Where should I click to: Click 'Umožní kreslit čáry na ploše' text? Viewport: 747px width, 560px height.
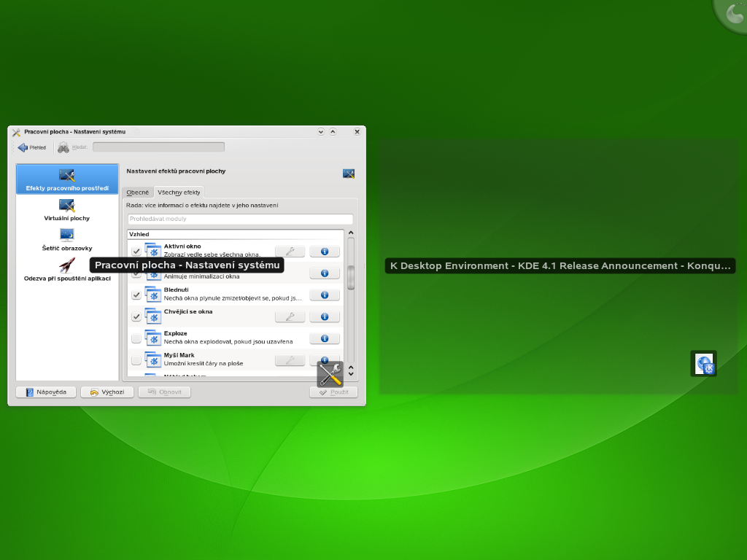(204, 364)
